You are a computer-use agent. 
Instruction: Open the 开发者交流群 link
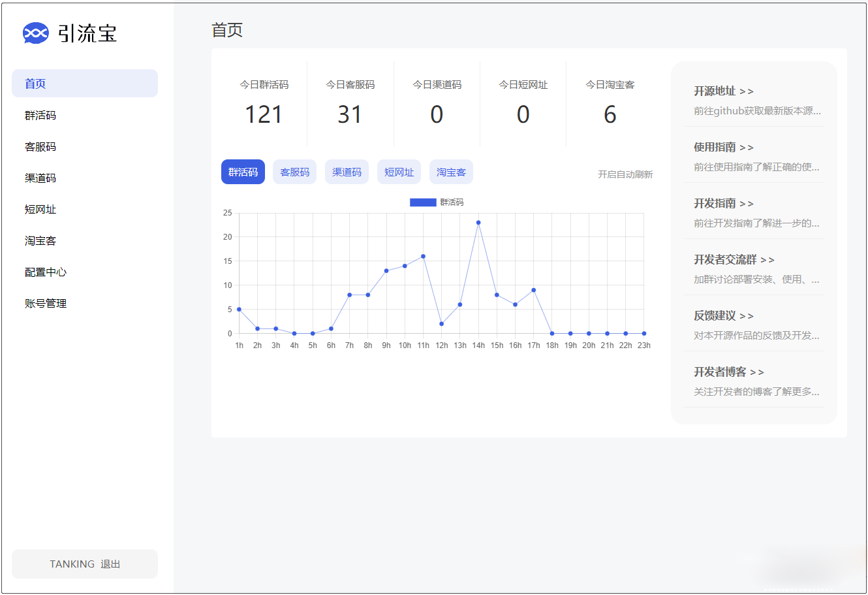(734, 260)
